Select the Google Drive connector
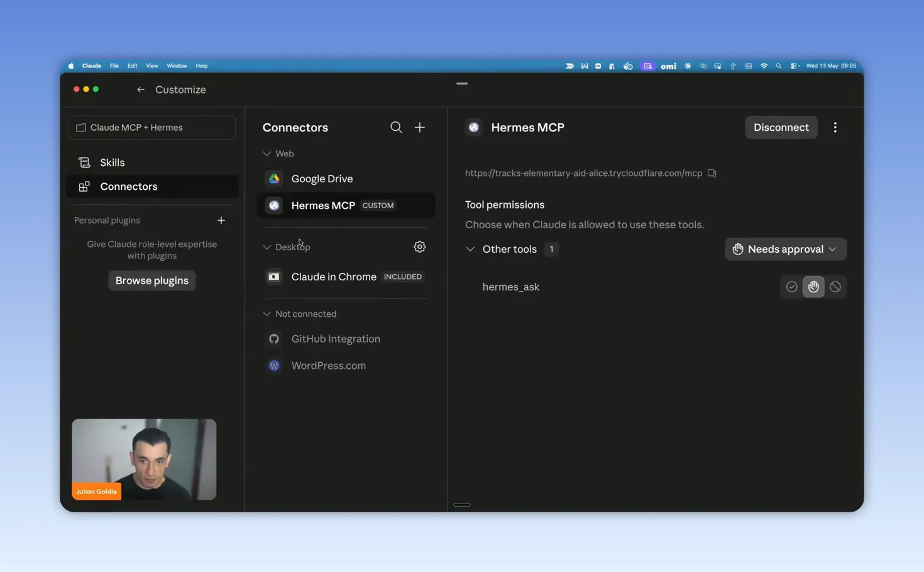Screen dimensions: 924x572 click(346, 179)
